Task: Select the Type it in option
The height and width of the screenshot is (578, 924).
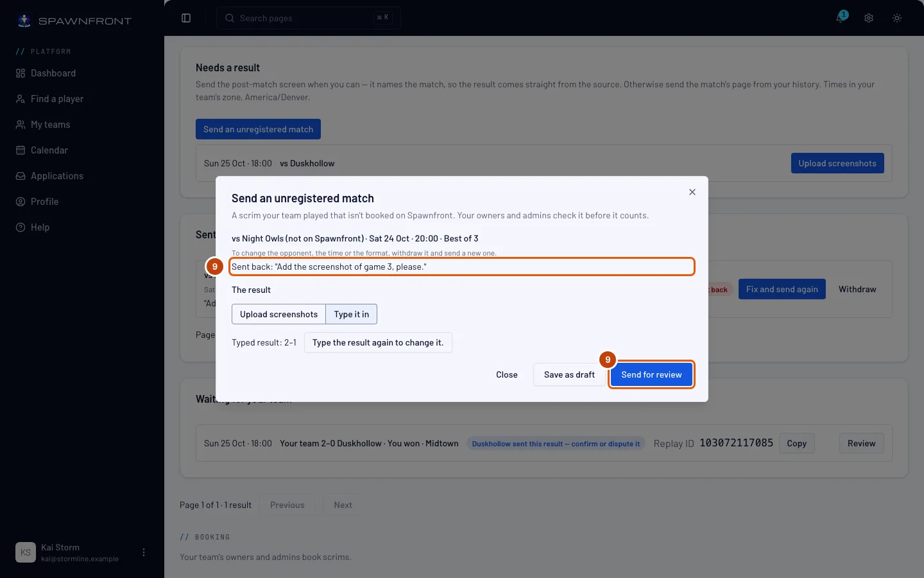Action: [x=351, y=314]
